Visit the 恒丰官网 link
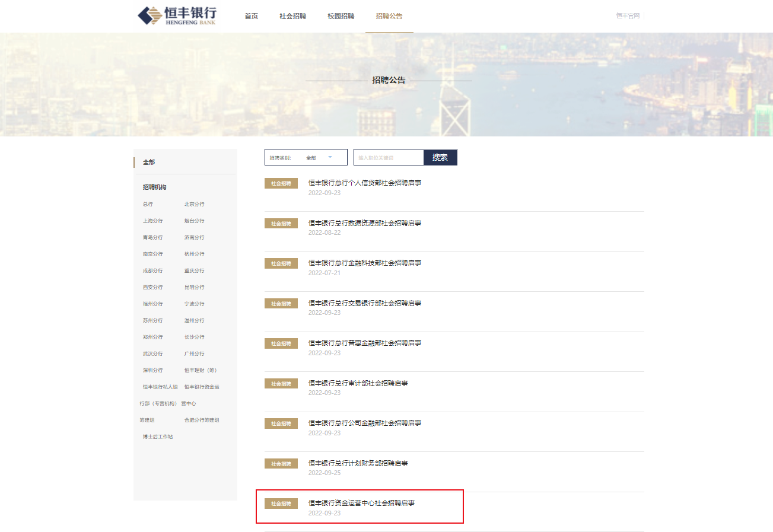Viewport: 773px width, 532px height. [x=628, y=16]
